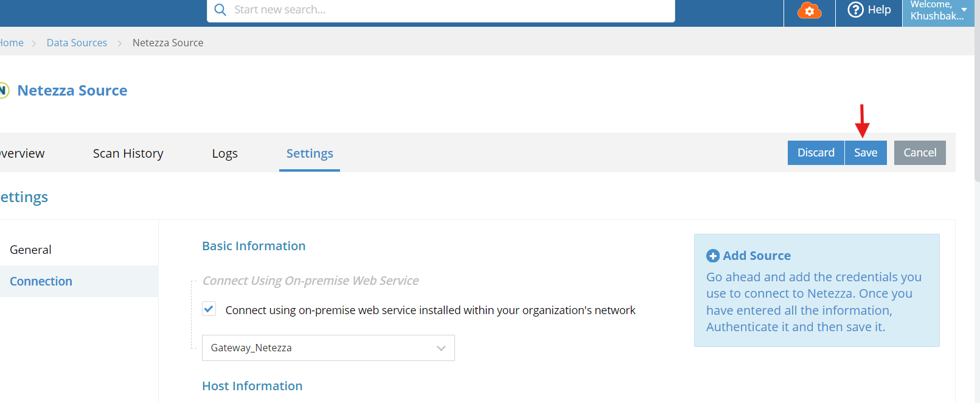Image resolution: width=980 pixels, height=403 pixels.
Task: Open the Welcome user menu arrow
Action: pos(964,10)
